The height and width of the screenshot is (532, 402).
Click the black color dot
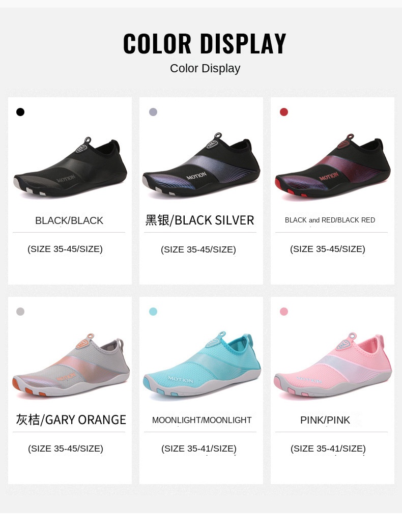pyautogui.click(x=20, y=112)
